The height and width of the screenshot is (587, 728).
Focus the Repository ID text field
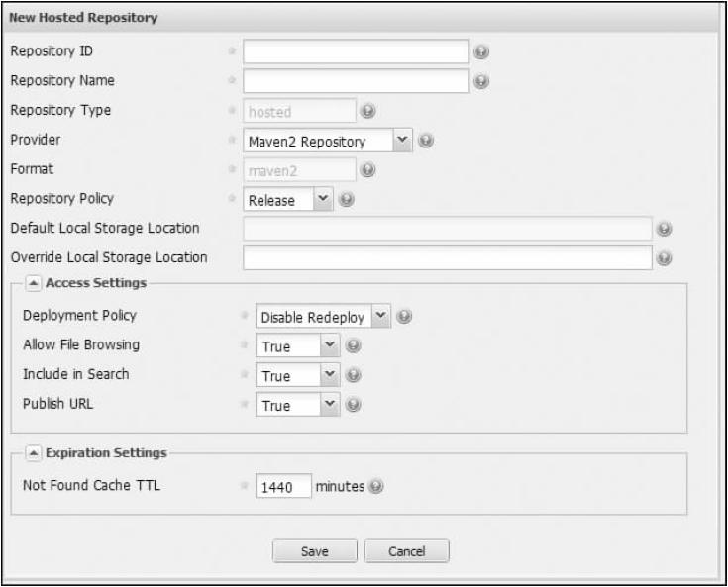pos(356,51)
